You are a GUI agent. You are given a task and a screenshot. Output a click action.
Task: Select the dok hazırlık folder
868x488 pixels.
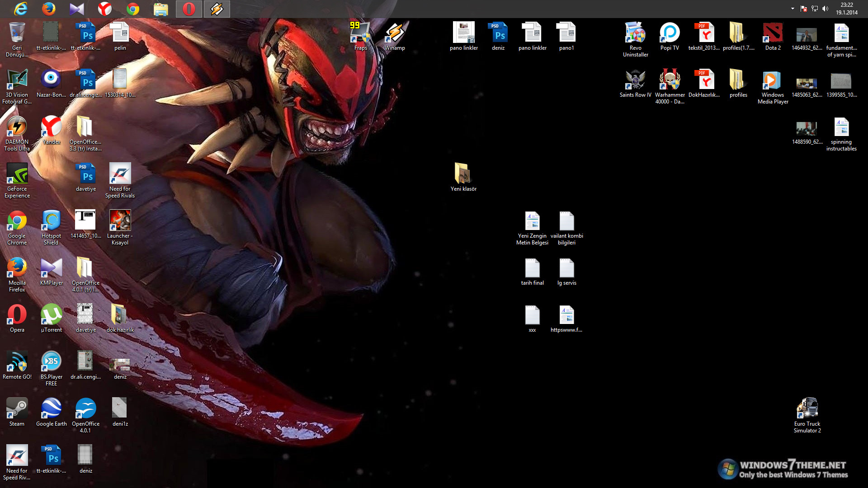(120, 319)
